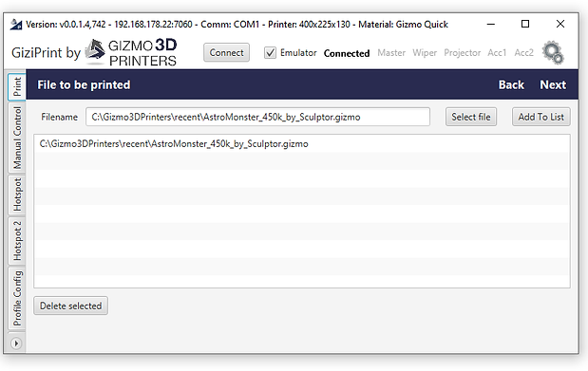Click the Connect button
Viewport: 588px width, 371px height.
(226, 52)
